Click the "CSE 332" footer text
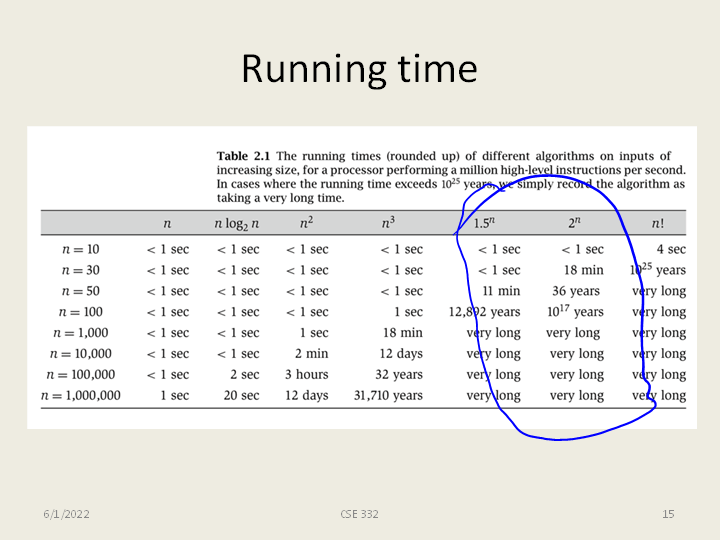Viewport: 720px width, 540px height. click(x=359, y=514)
